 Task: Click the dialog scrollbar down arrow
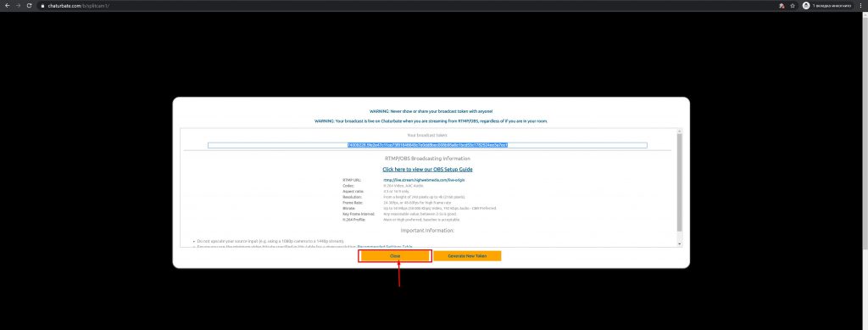tap(680, 244)
